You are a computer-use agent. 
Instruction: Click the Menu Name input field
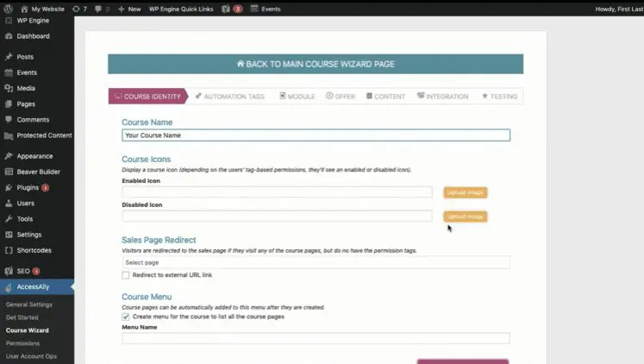pyautogui.click(x=316, y=338)
